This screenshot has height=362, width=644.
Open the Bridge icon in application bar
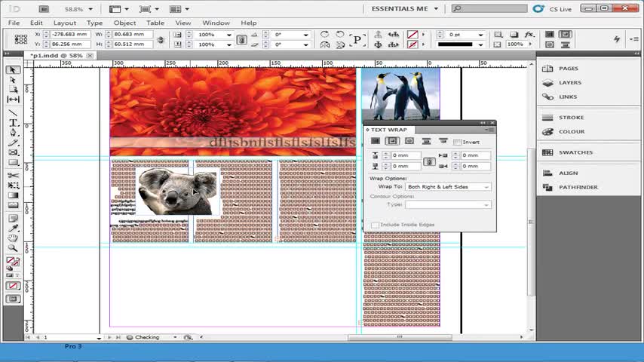pyautogui.click(x=44, y=8)
